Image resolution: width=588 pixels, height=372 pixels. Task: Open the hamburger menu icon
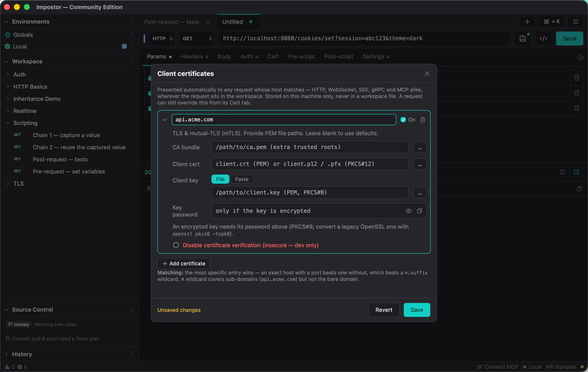[576, 22]
